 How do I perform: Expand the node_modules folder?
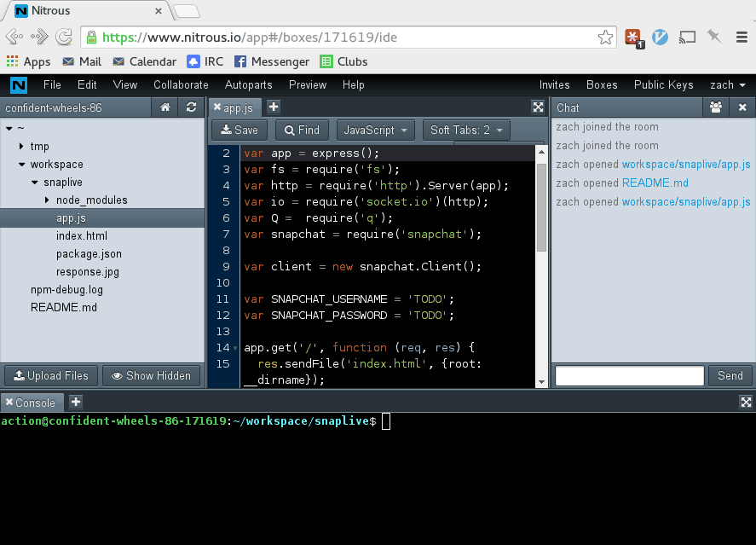(x=47, y=200)
